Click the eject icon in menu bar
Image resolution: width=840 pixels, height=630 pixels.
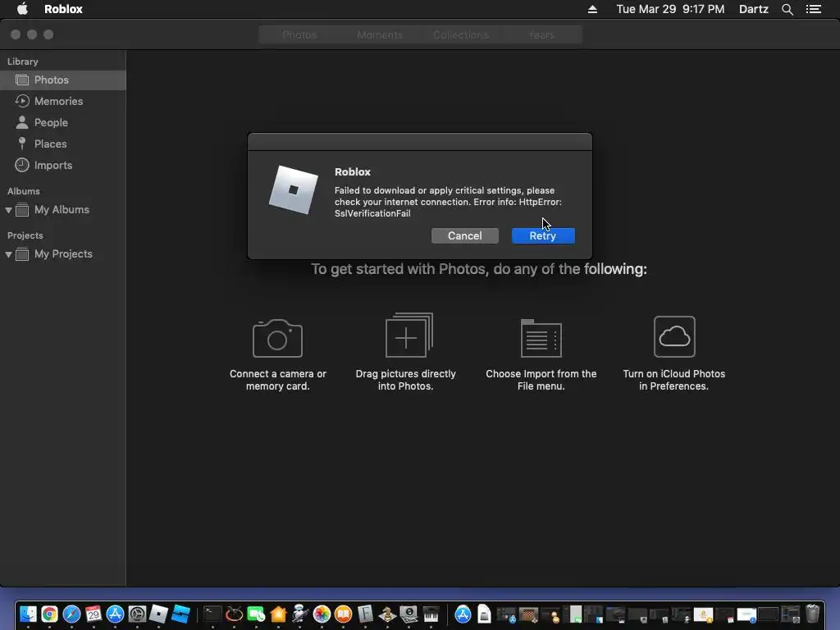(592, 9)
